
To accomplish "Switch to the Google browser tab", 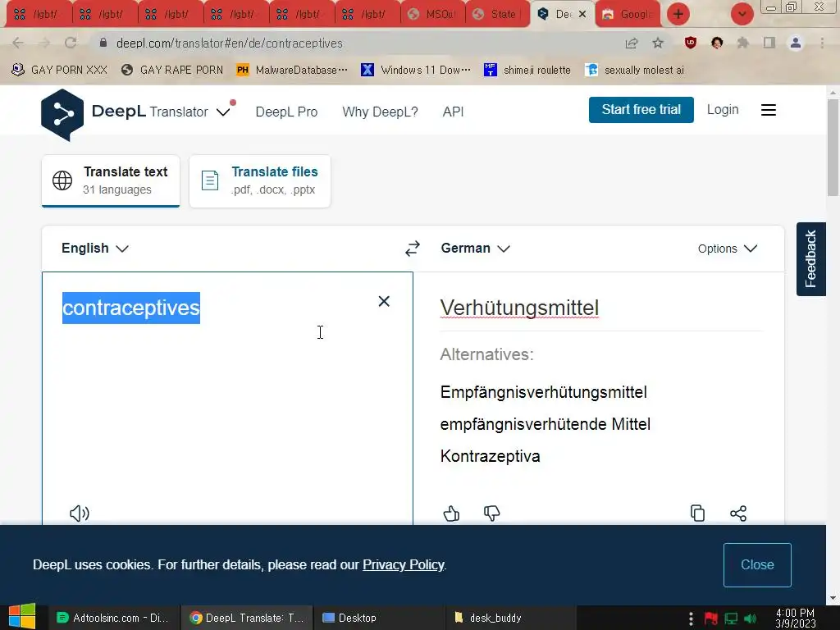I will [628, 15].
